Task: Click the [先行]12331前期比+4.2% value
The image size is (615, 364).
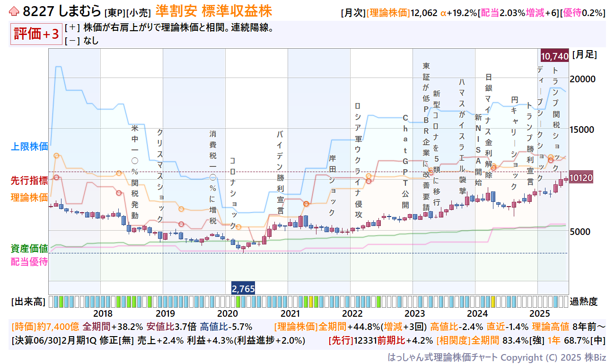Action: tap(381, 340)
